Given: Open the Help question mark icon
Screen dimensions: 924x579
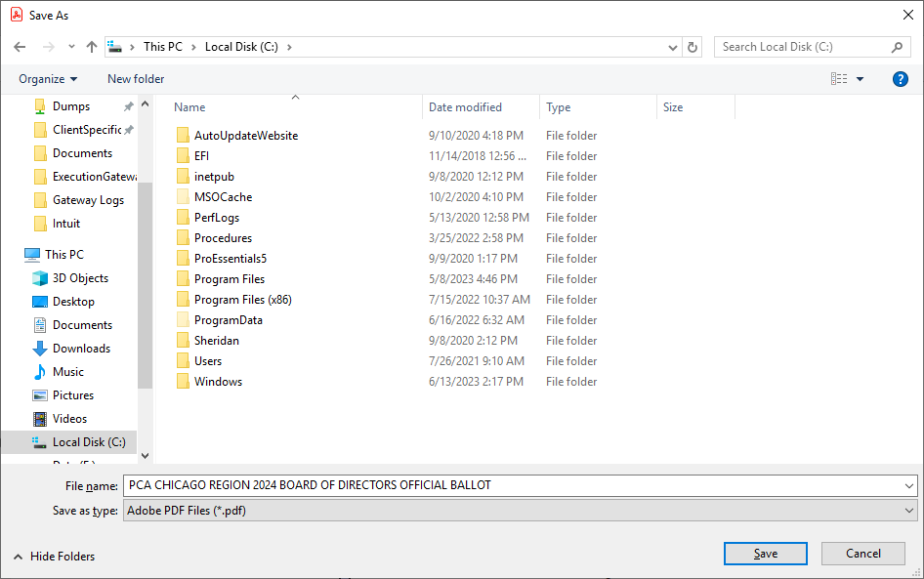Looking at the screenshot, I should point(901,79).
